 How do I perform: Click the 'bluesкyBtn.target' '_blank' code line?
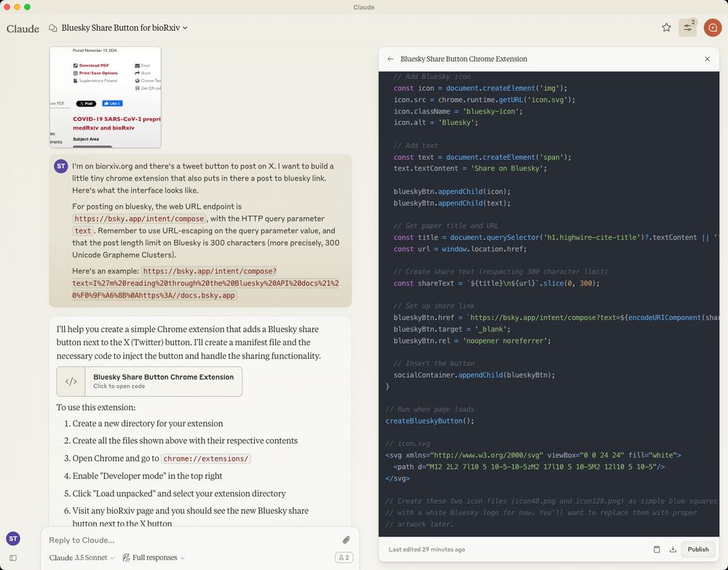pos(452,329)
